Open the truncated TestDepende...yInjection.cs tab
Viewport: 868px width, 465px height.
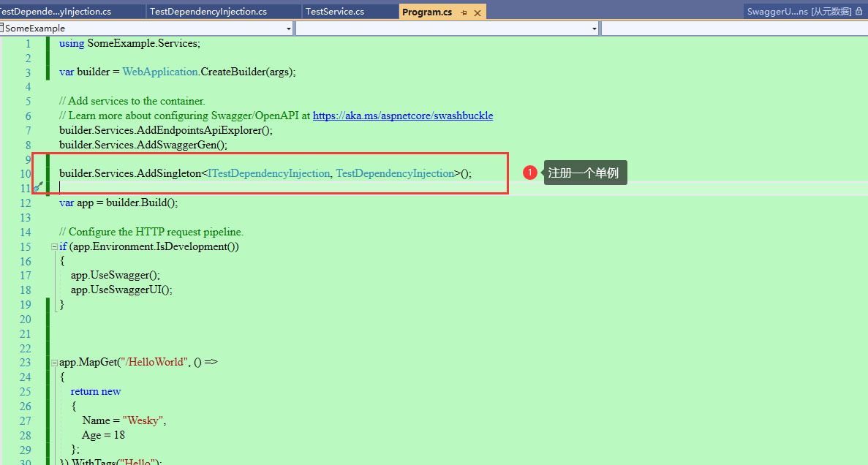56,12
